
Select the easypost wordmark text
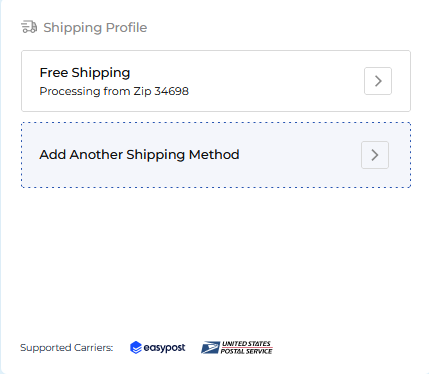tap(164, 348)
